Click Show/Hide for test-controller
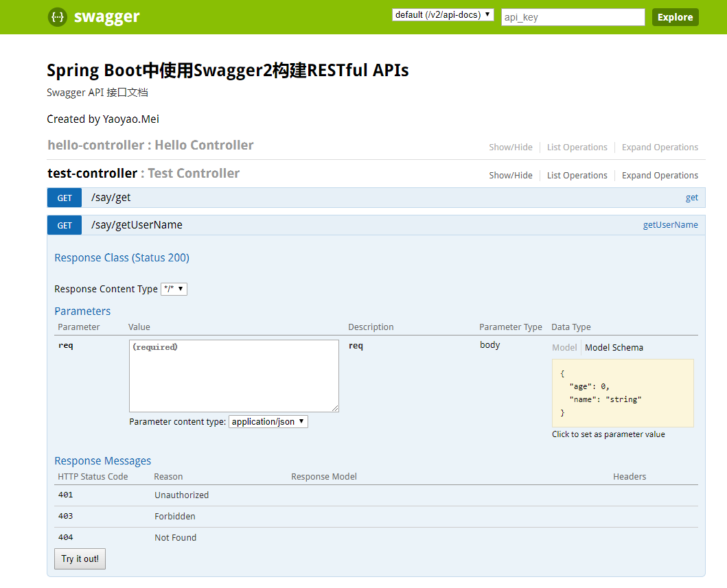Screen dimensions: 727x588 pos(511,176)
